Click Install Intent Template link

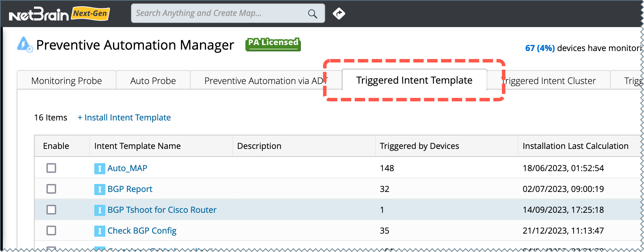[x=124, y=118]
